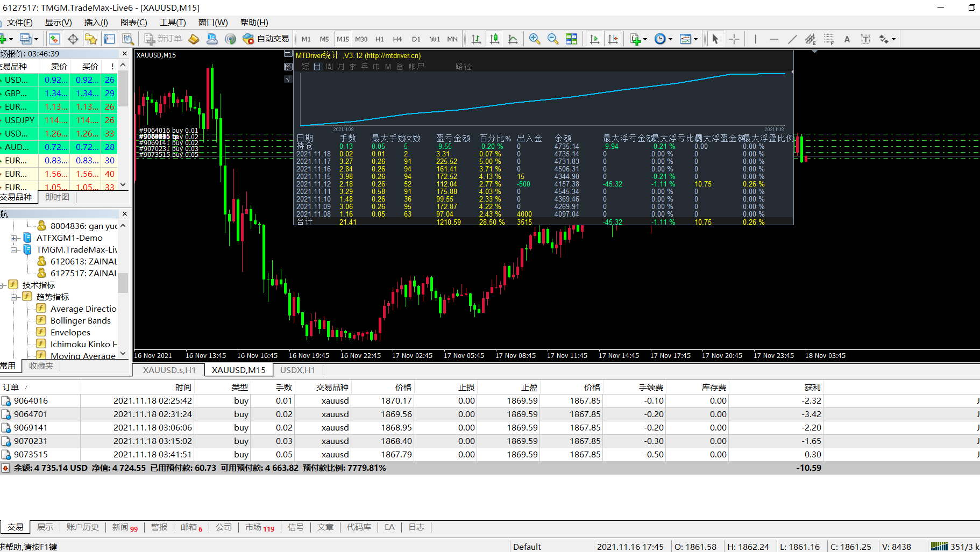Image resolution: width=980 pixels, height=552 pixels.
Task: Open the indicators list icon
Action: click(635, 39)
